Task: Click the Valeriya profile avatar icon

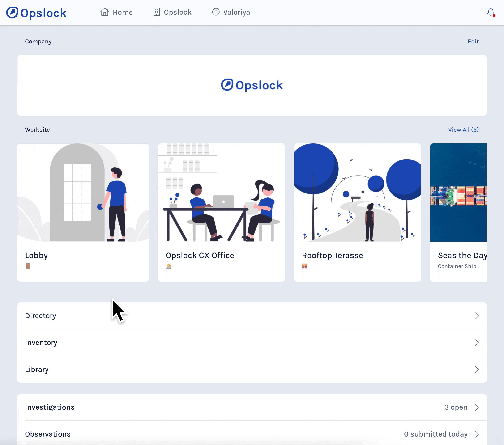Action: (216, 12)
